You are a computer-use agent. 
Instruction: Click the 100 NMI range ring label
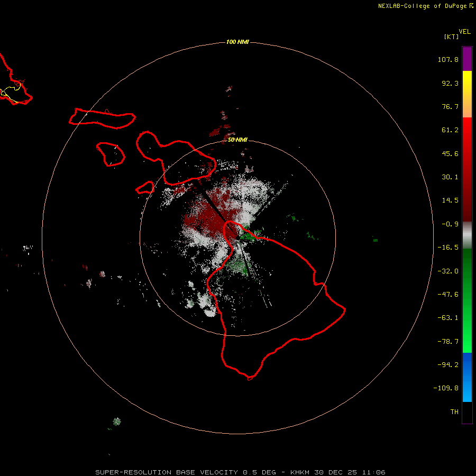coord(237,42)
